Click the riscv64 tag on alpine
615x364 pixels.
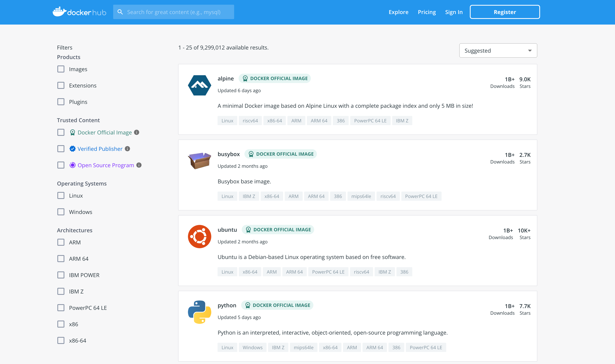coord(250,121)
